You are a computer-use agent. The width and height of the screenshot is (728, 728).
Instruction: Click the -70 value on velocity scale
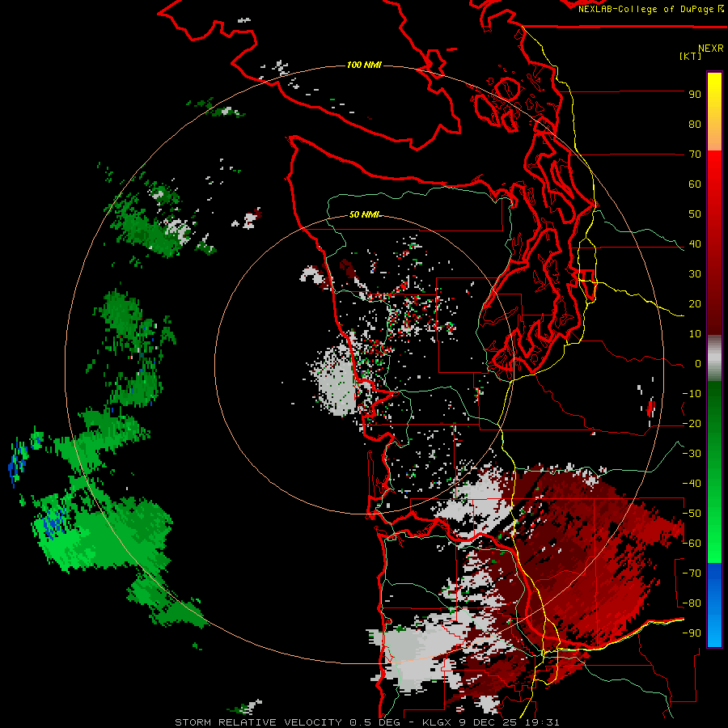(692, 574)
